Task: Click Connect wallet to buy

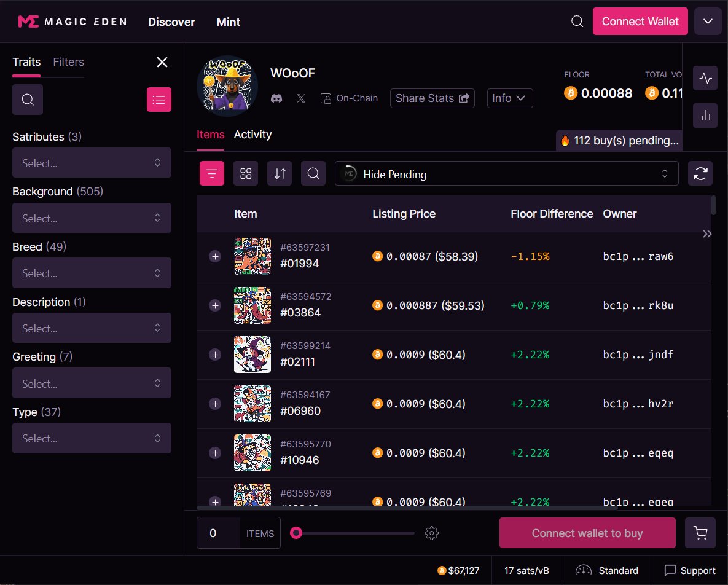Action: click(x=587, y=533)
